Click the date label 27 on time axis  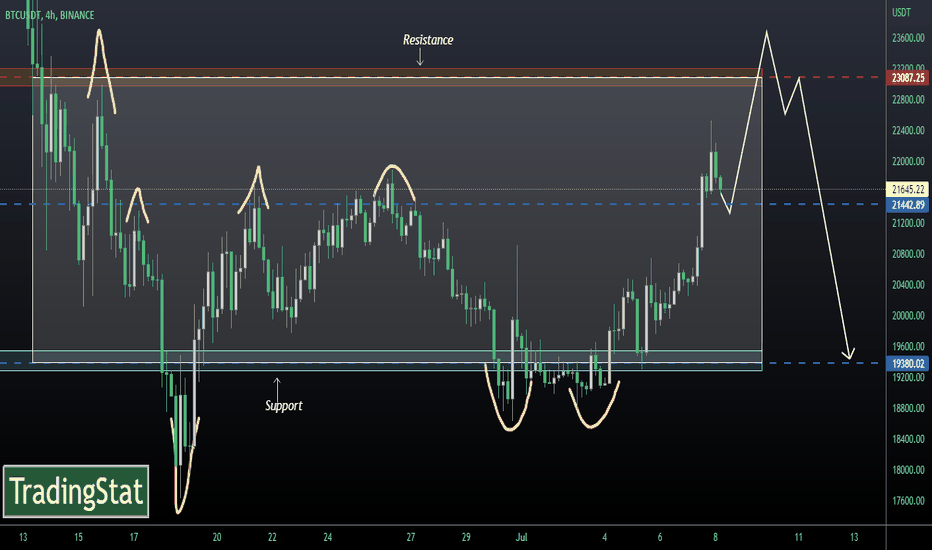[x=411, y=538]
